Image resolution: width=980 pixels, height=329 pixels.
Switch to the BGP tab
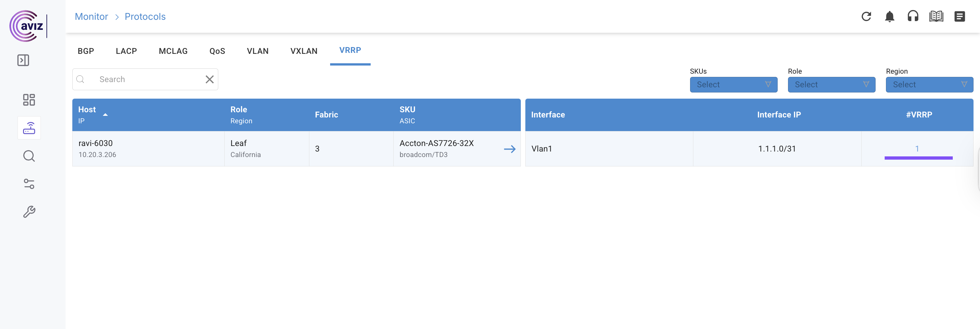pos(86,51)
